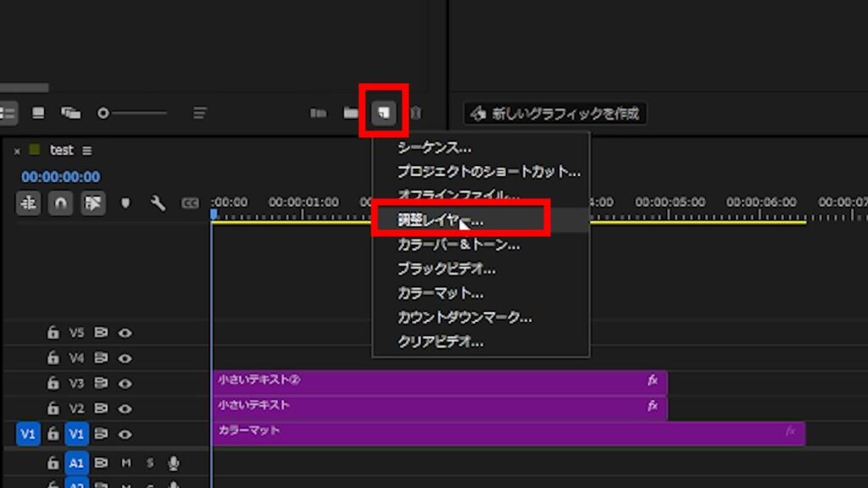The width and height of the screenshot is (868, 488).
Task: Choose カラーマット... from the menu
Action: (440, 293)
